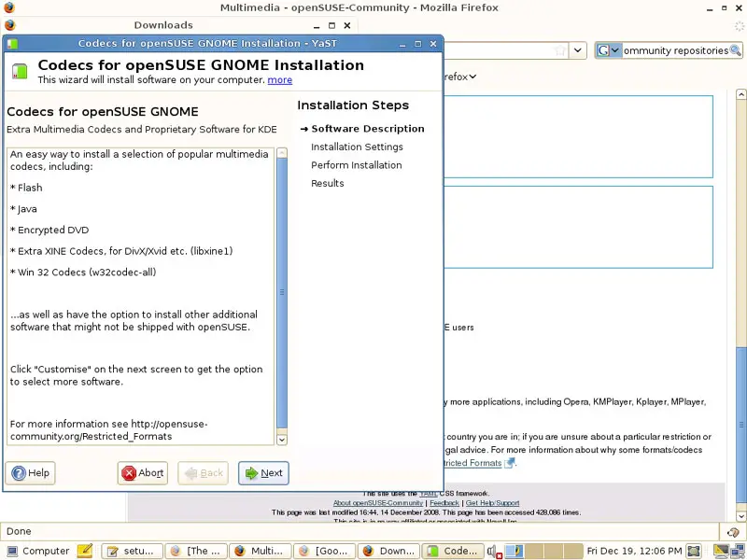Click the Firefox status bar icon at right

(733, 532)
